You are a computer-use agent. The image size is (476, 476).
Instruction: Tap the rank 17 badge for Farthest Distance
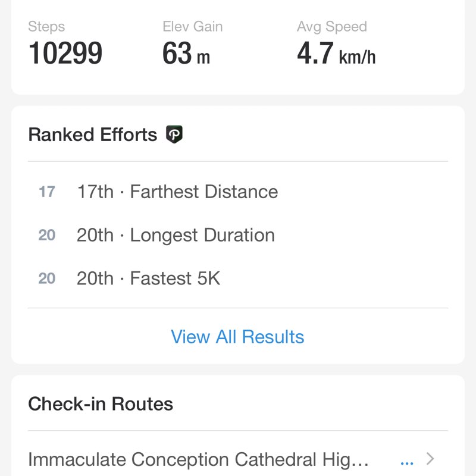47,192
